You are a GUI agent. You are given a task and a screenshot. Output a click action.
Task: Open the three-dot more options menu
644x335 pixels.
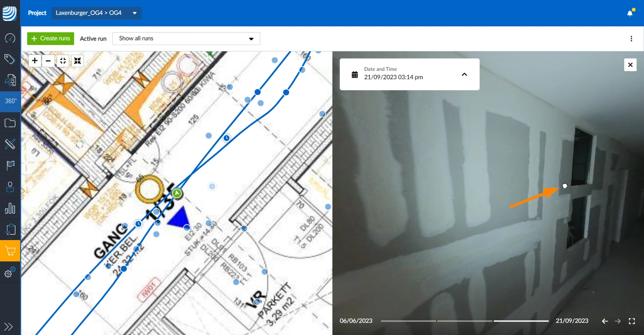[631, 39]
